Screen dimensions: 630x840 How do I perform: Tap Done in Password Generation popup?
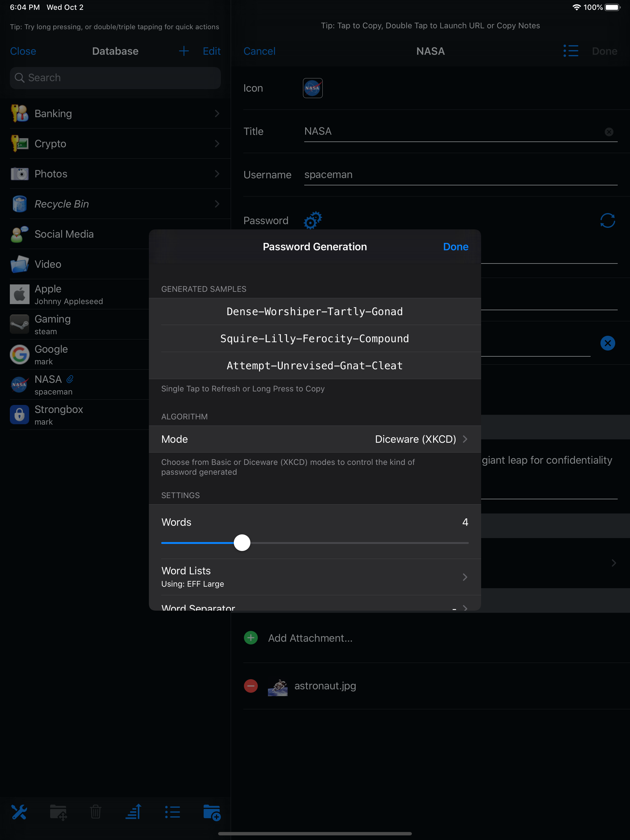coord(455,247)
